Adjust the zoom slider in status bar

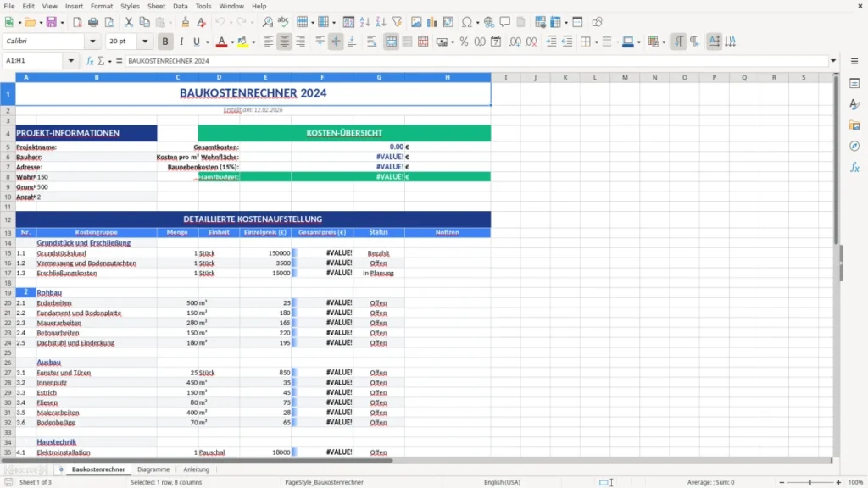click(810, 482)
